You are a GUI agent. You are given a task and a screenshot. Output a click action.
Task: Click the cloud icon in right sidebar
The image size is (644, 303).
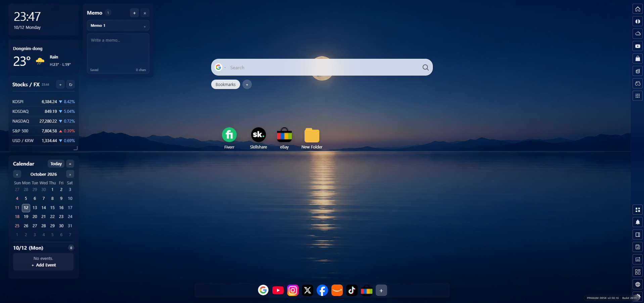click(638, 34)
